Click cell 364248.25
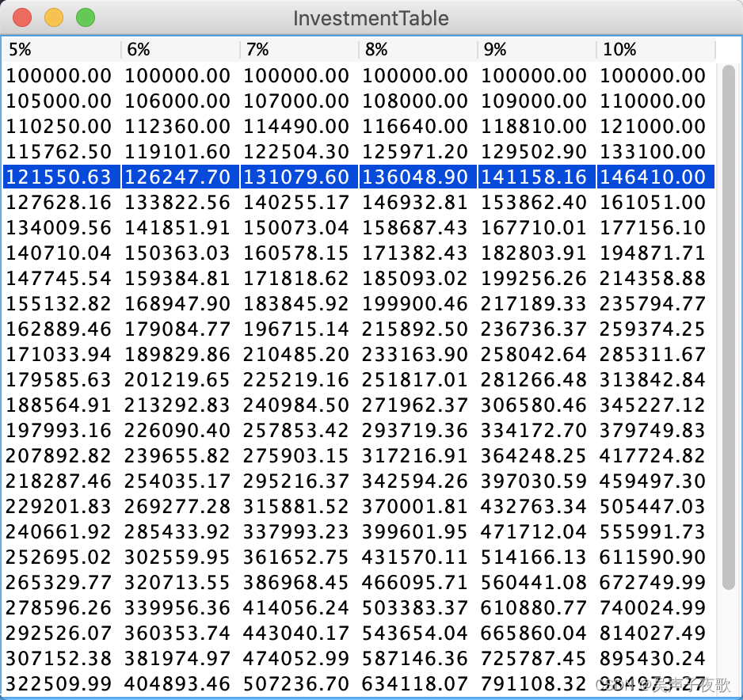The height and width of the screenshot is (700, 743). pos(537,455)
